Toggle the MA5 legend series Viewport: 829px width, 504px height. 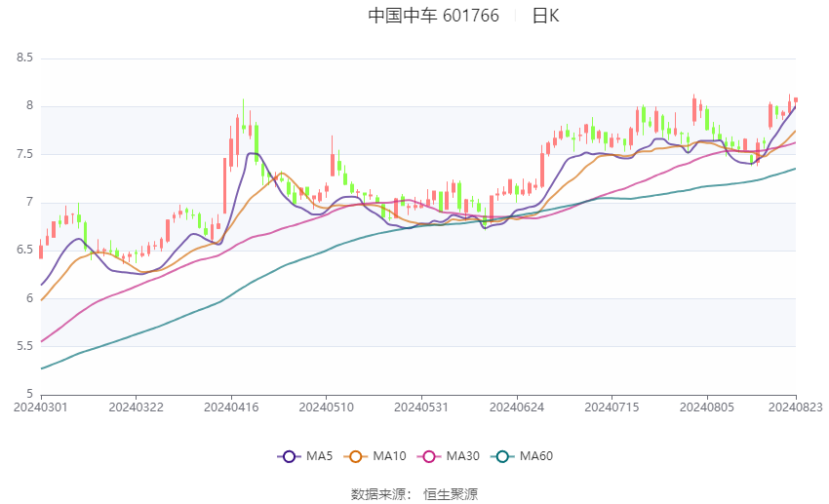[x=305, y=456]
